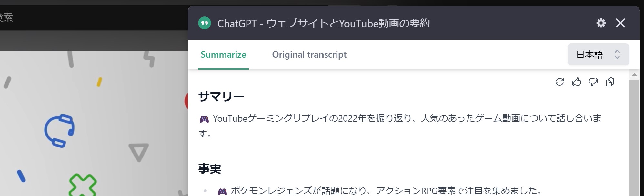Open the 日本語 language dropdown
Screen dimensions: 644x196
tap(598, 54)
